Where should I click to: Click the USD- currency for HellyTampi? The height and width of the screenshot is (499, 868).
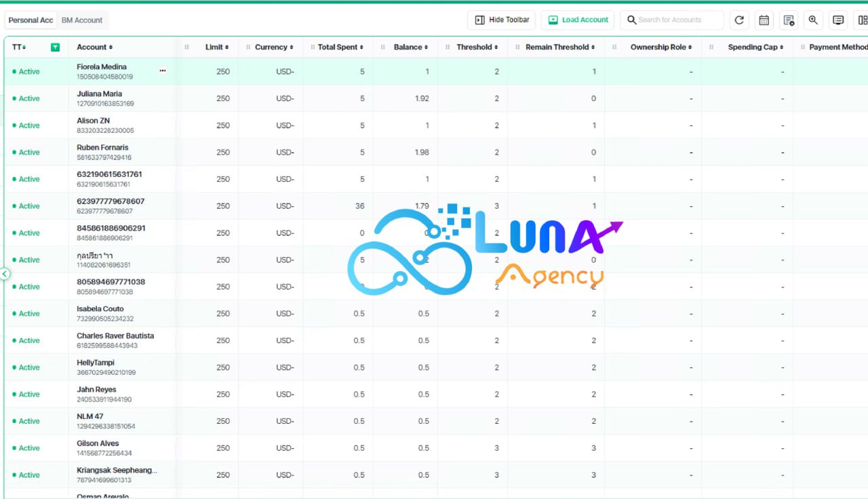coord(285,367)
